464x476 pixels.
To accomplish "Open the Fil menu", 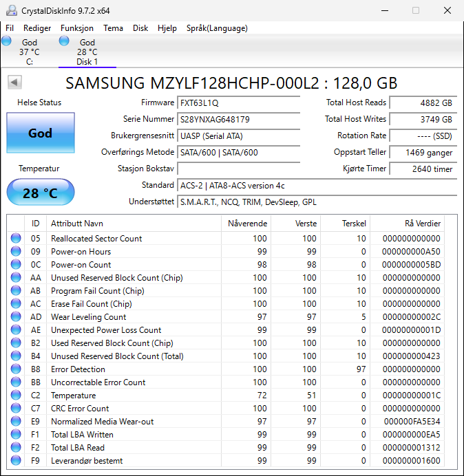I will [10, 28].
